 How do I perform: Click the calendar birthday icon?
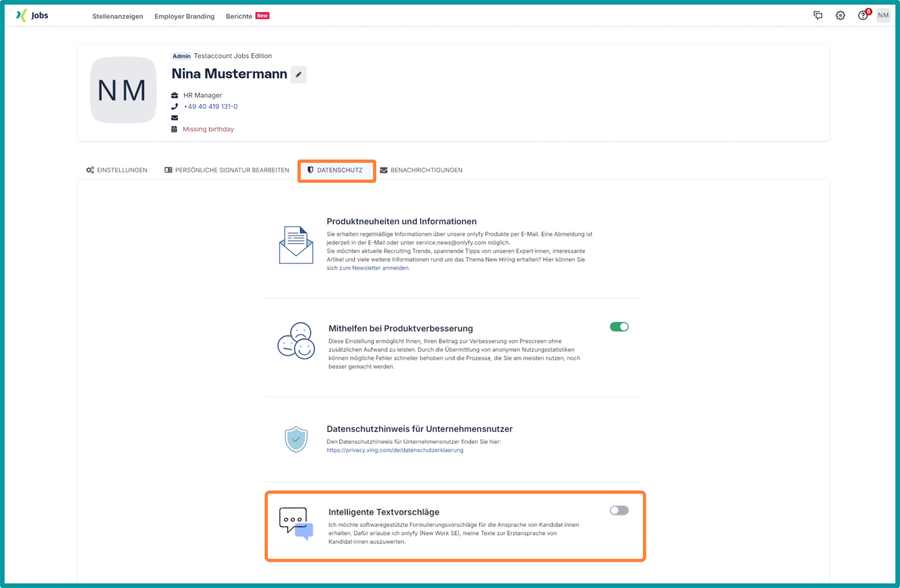tap(174, 129)
